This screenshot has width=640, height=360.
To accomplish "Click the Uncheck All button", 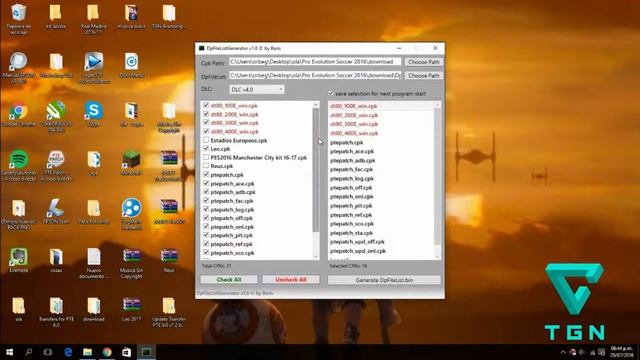I will point(291,280).
